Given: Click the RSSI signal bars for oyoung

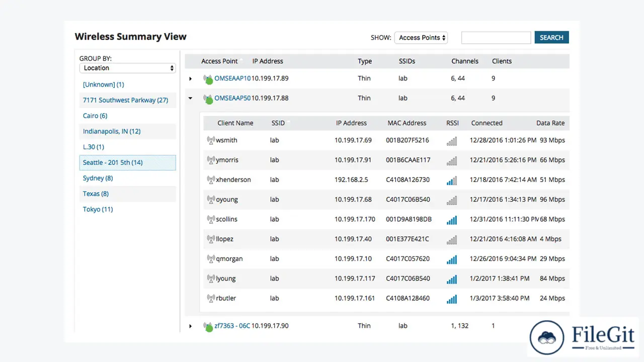Looking at the screenshot, I should pyautogui.click(x=452, y=200).
